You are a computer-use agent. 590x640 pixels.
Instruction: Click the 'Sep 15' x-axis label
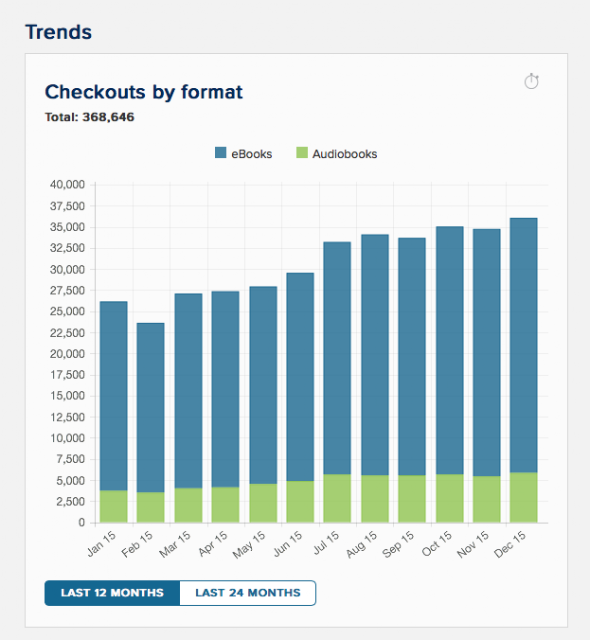[x=398, y=544]
